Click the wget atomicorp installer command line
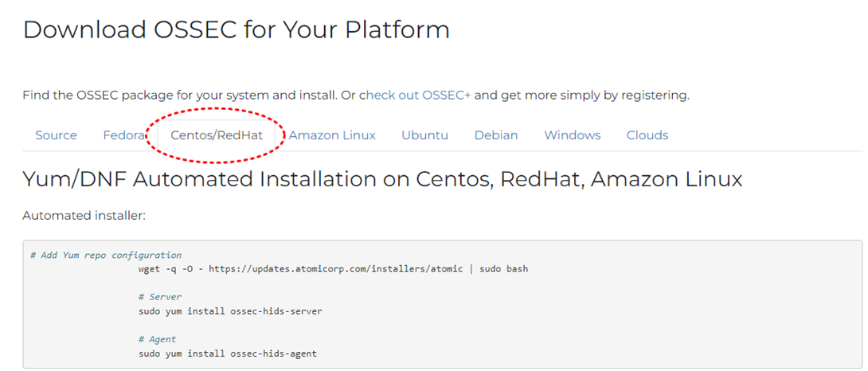Image resolution: width=868 pixels, height=371 pixels. [x=333, y=269]
